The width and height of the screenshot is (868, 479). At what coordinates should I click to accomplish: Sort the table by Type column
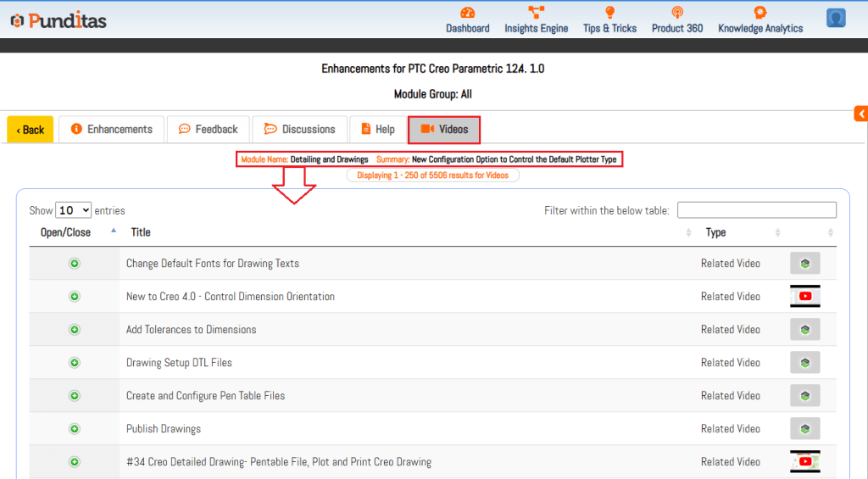pyautogui.click(x=715, y=232)
